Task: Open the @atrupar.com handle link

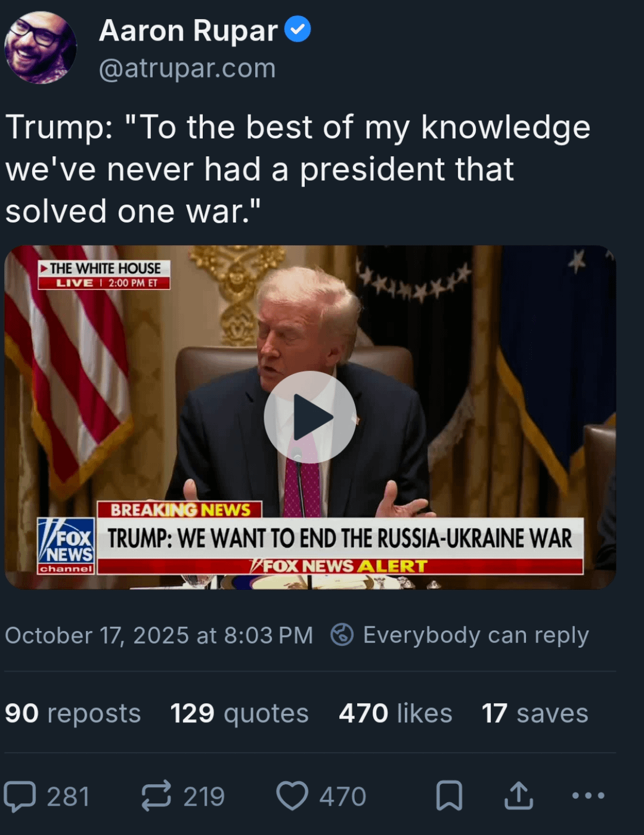Action: [x=187, y=69]
